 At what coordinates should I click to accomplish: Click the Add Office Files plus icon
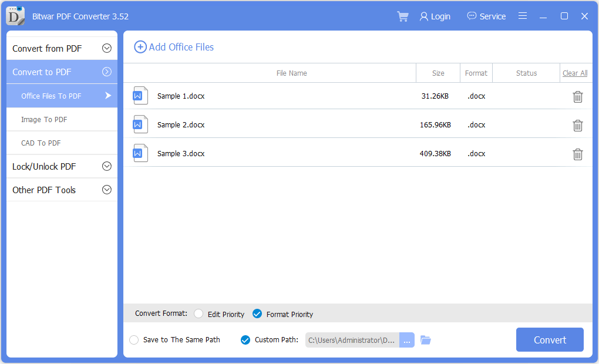(140, 47)
